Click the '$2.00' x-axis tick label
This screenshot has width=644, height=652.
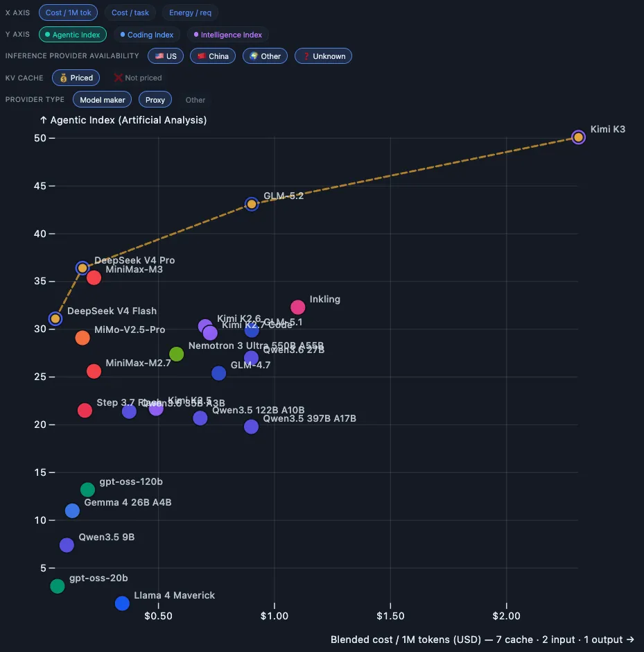507,616
